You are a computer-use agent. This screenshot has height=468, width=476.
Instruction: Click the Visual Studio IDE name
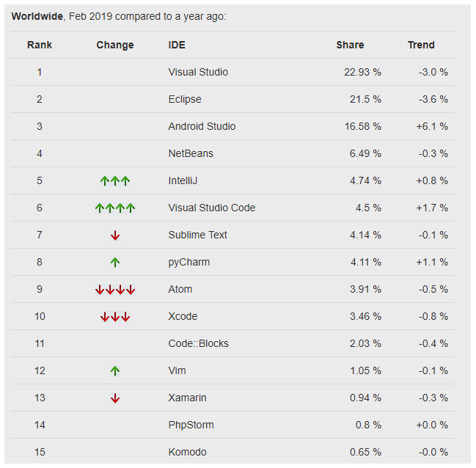point(198,72)
